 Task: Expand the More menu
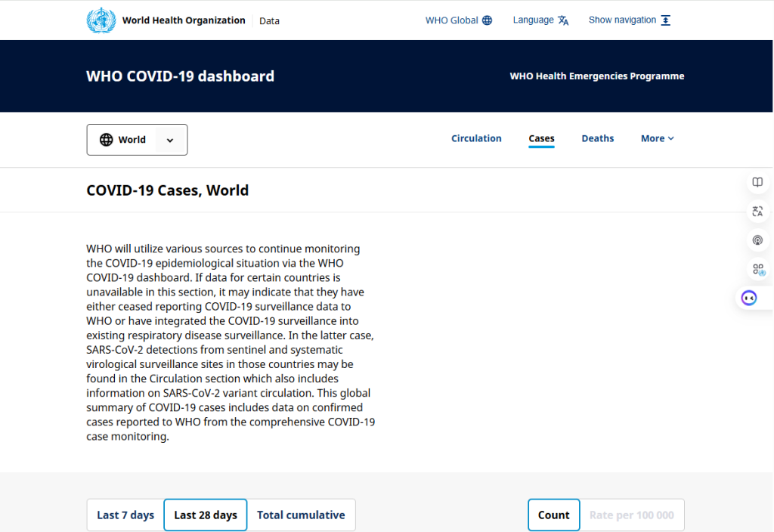[x=657, y=138]
